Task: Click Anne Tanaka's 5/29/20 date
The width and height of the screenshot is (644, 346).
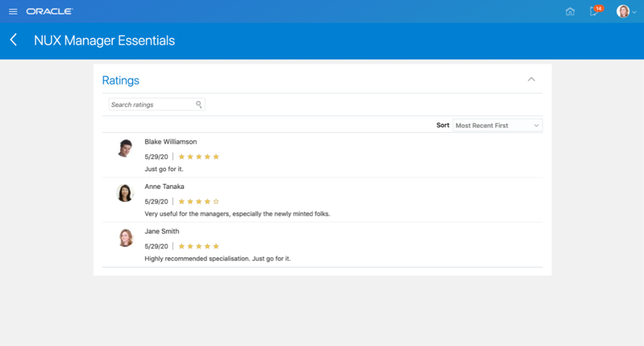Action: pos(156,201)
